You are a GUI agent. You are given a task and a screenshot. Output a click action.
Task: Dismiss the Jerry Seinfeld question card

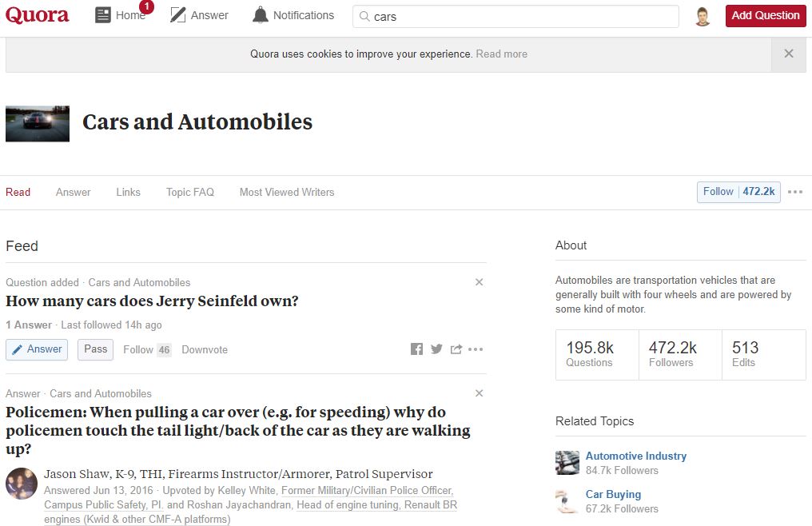(x=479, y=282)
